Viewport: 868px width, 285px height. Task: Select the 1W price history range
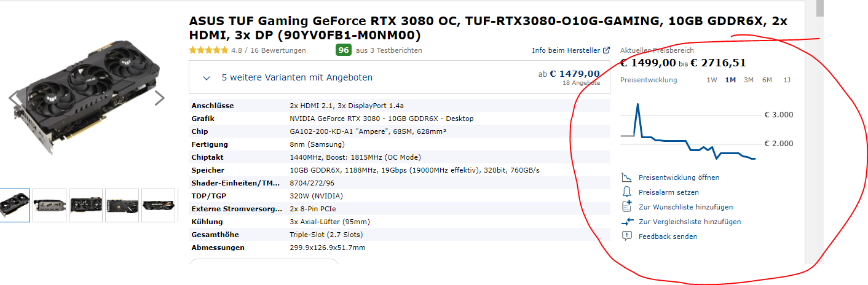coord(711,80)
